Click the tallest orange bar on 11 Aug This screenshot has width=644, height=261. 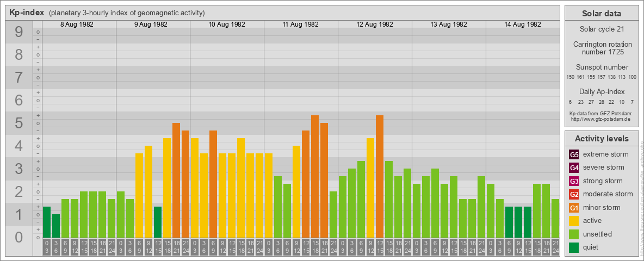pyautogui.click(x=315, y=177)
